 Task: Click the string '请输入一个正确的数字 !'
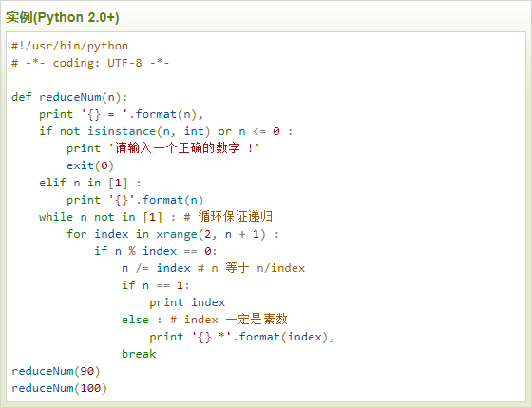184,148
